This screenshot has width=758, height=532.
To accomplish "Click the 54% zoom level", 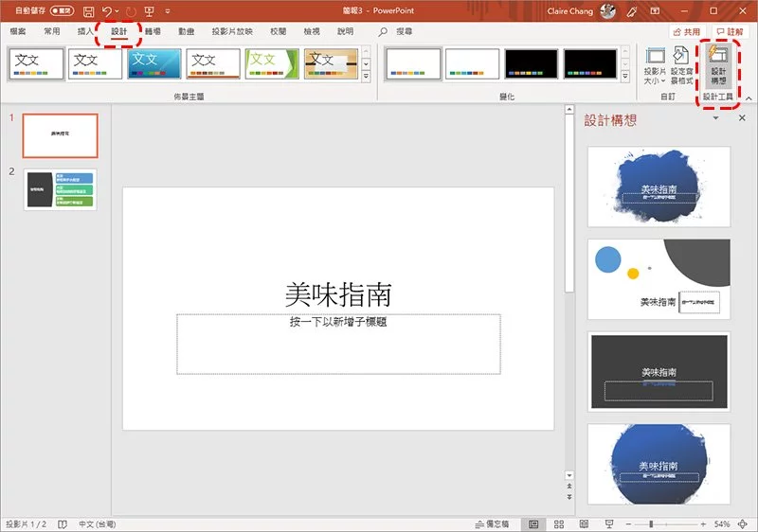I will click(722, 524).
